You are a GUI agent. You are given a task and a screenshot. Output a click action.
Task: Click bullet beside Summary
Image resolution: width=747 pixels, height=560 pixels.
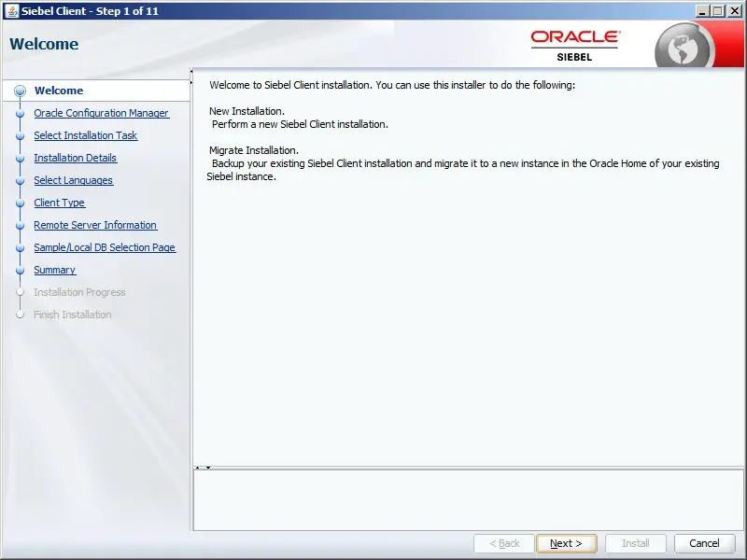[20, 270]
